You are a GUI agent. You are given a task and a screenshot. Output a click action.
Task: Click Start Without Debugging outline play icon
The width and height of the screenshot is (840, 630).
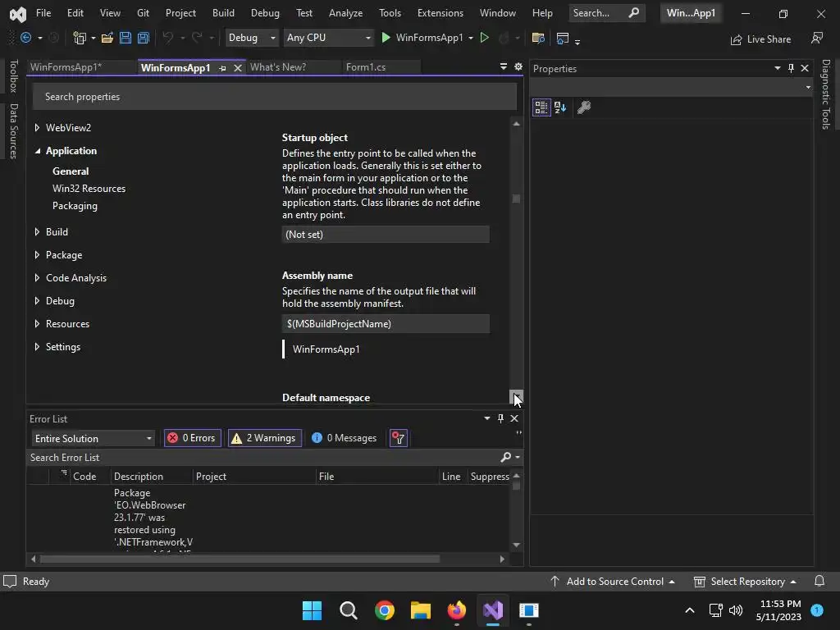484,38
